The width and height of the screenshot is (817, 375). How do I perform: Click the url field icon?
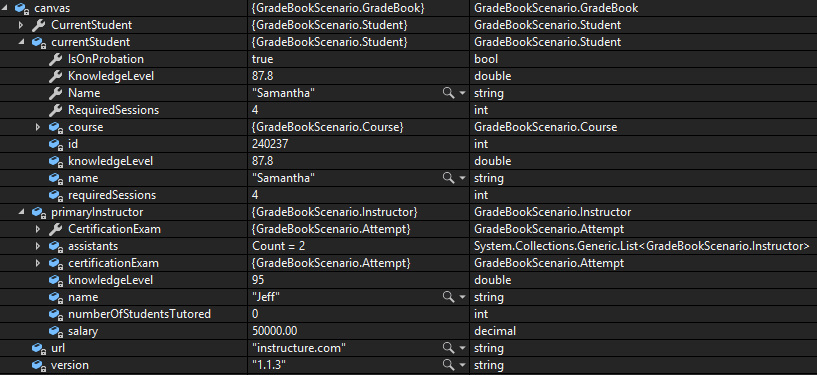(x=39, y=348)
